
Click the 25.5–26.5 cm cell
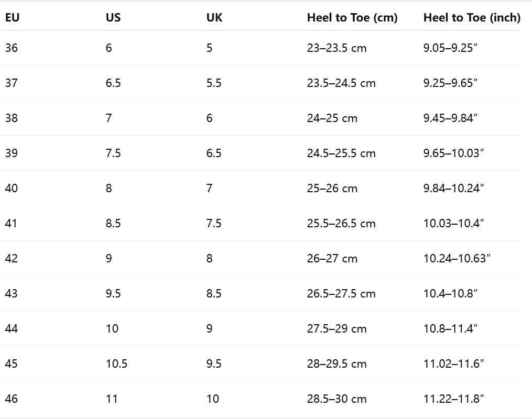point(341,224)
